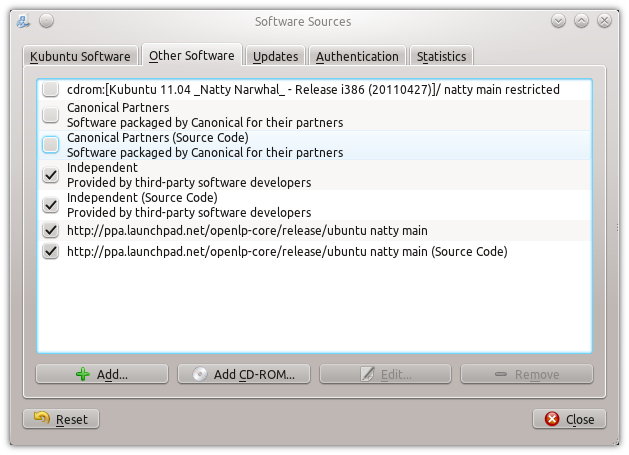Click the Software Sources app icon in the title bar
The width and height of the screenshot is (629, 455).
click(x=23, y=21)
